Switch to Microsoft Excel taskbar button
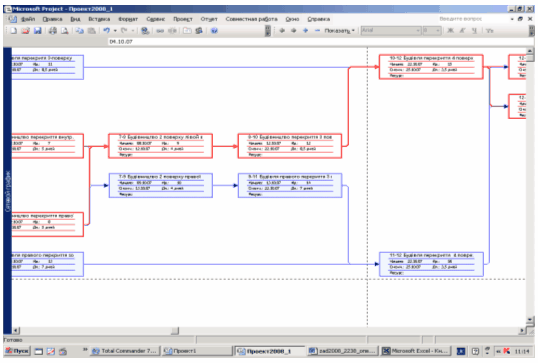Screen dimensions: 538x363 point(415,351)
